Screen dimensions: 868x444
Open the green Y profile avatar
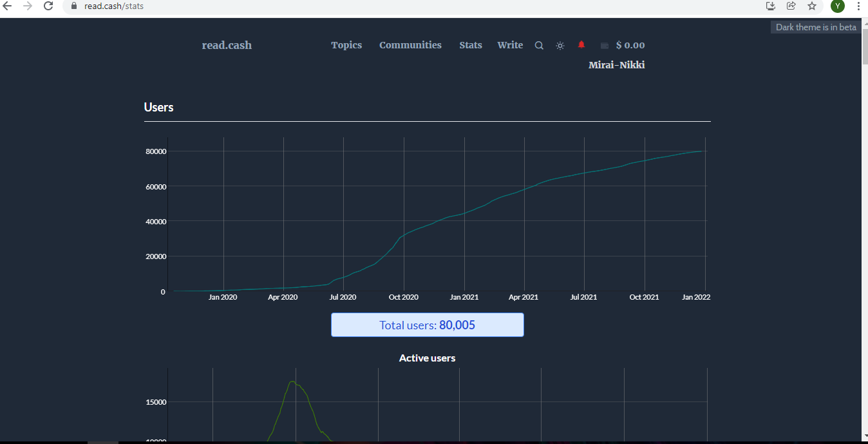pyautogui.click(x=837, y=6)
